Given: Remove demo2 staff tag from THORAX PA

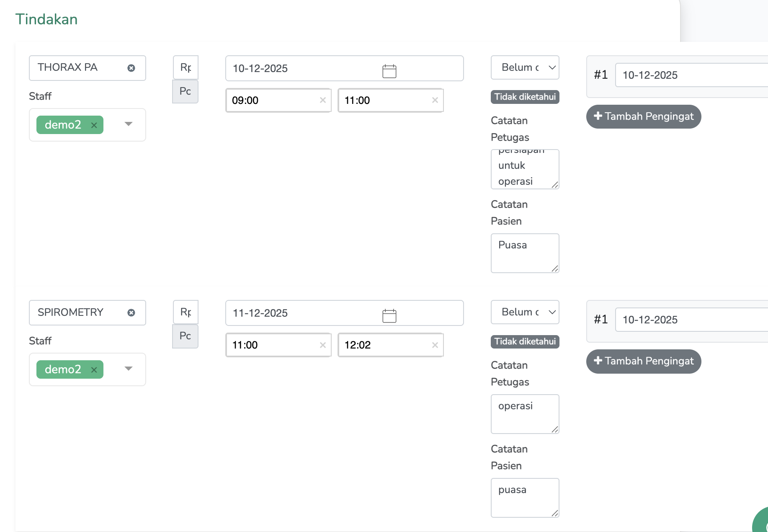Looking at the screenshot, I should 94,125.
